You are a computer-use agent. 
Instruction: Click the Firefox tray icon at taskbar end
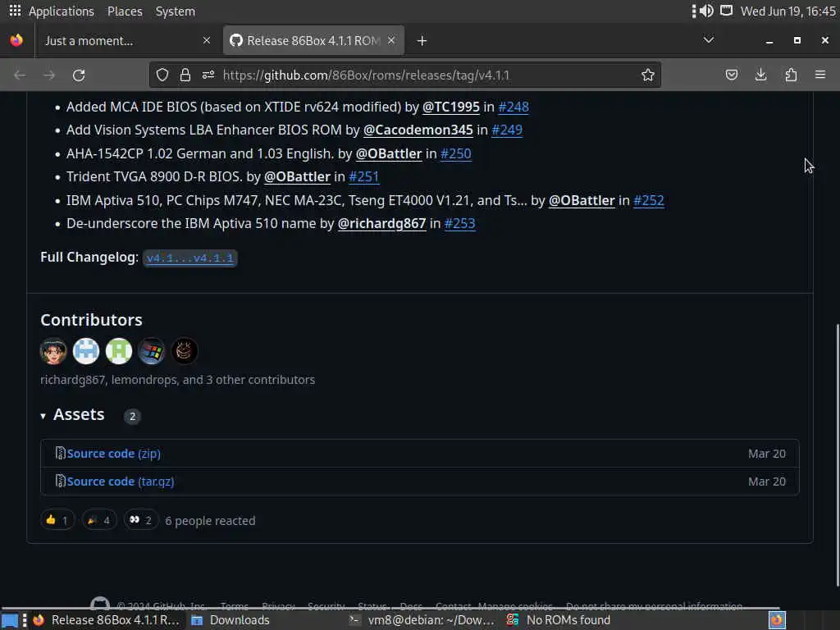click(777, 620)
